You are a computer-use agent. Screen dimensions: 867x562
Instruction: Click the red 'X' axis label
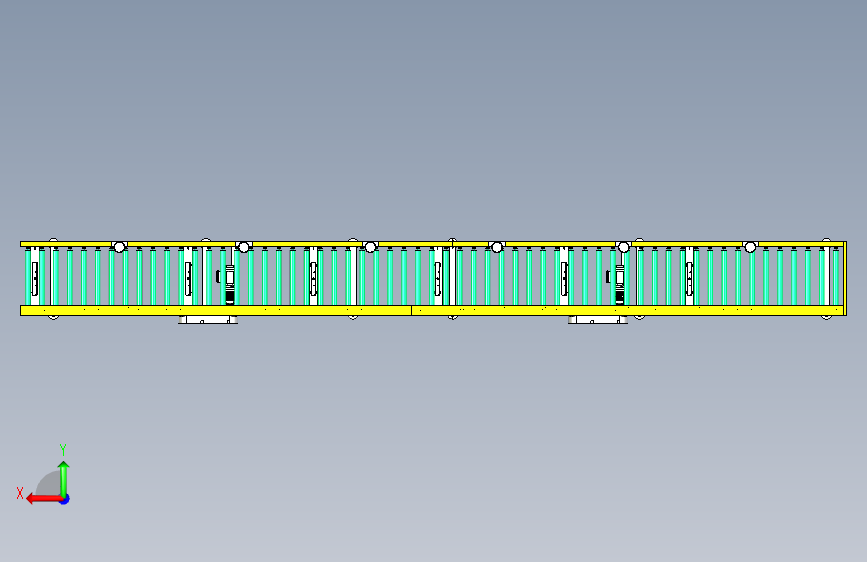click(20, 493)
